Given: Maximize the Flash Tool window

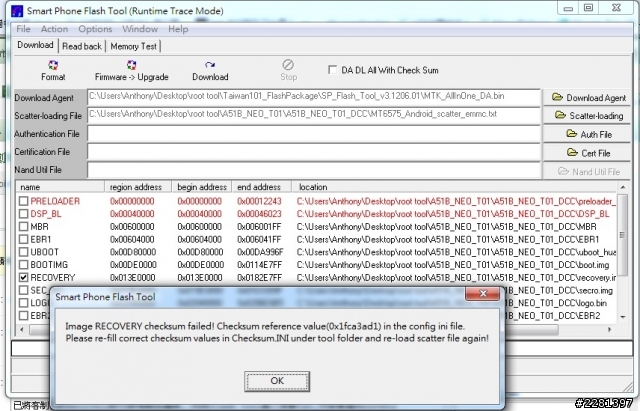Looking at the screenshot, I should pos(588,8).
